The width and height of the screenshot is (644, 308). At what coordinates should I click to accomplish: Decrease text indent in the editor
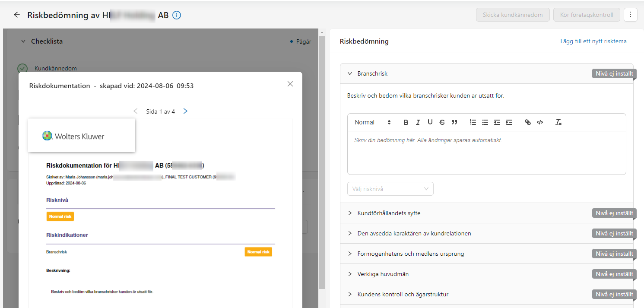coord(497,122)
